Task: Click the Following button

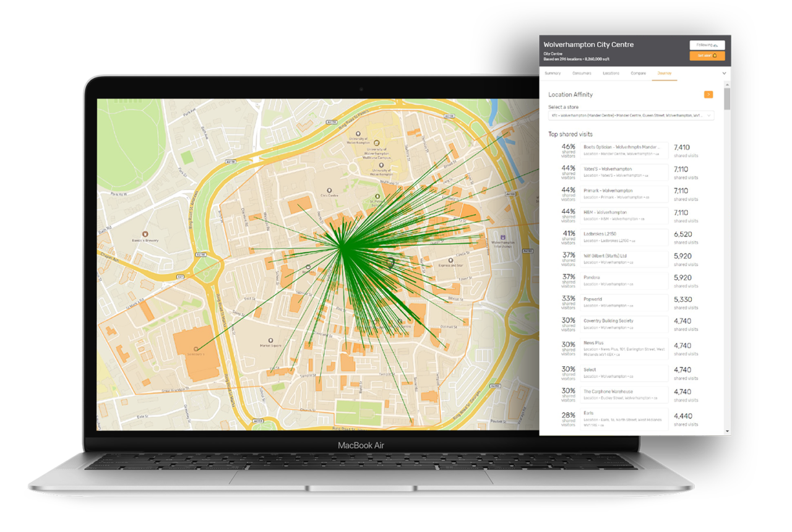Action: tap(707, 45)
